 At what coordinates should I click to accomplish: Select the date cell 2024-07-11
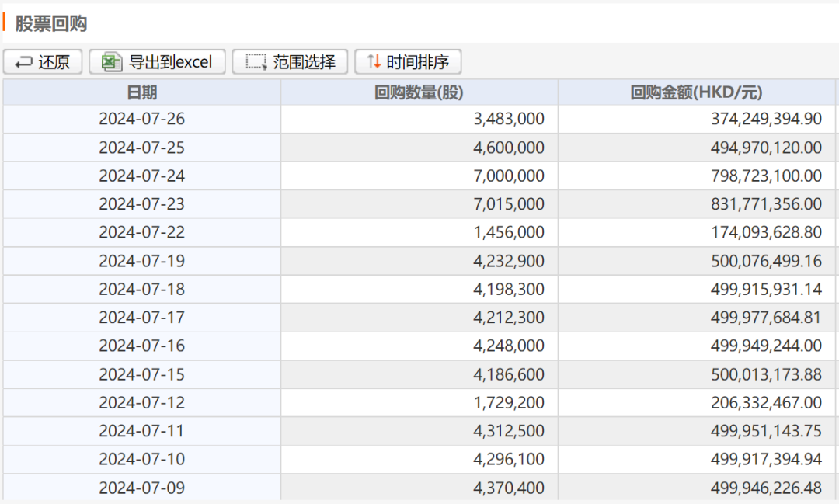pyautogui.click(x=142, y=431)
